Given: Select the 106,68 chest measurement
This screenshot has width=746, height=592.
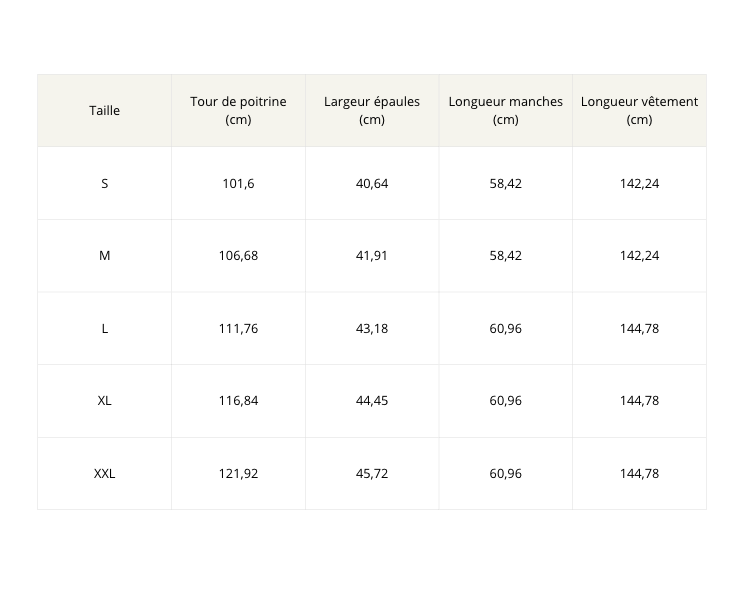Looking at the screenshot, I should click(238, 256).
